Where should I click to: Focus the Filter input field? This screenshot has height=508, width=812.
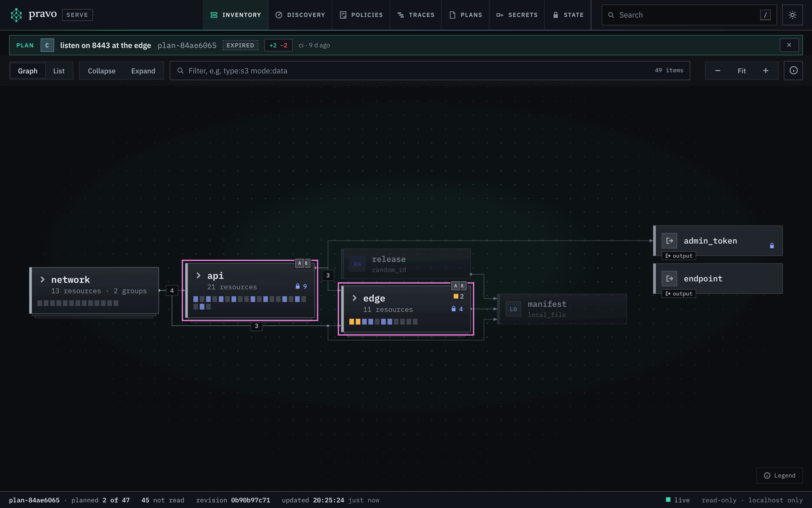pyautogui.click(x=430, y=71)
